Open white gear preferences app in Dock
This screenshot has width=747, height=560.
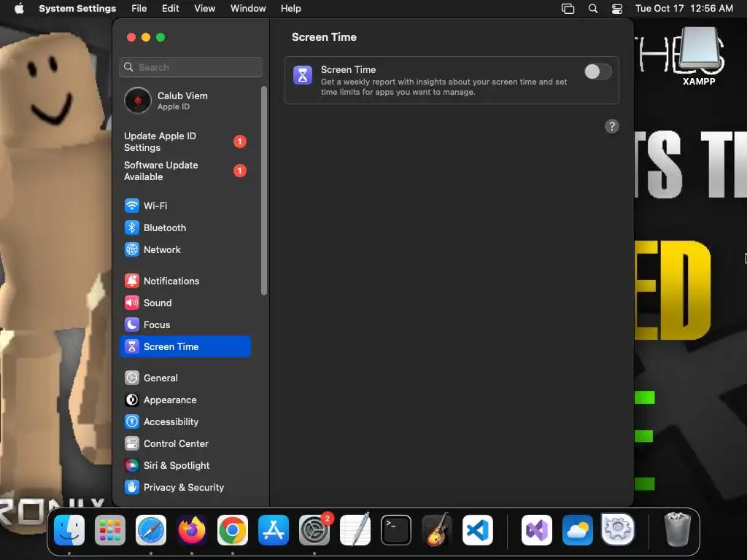pyautogui.click(x=618, y=529)
